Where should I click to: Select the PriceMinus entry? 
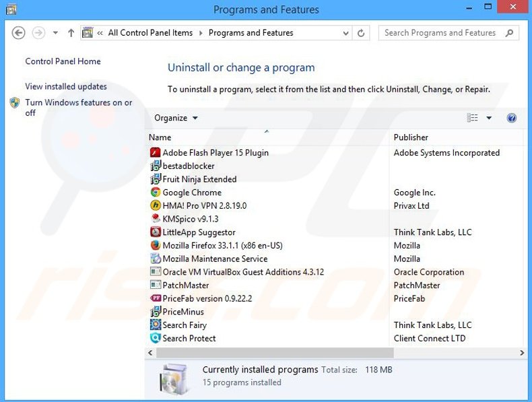(183, 311)
